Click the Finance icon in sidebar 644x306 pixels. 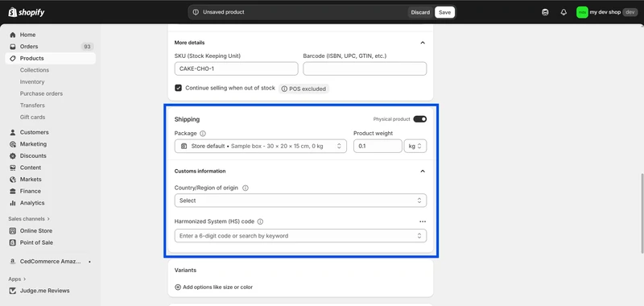(x=13, y=192)
